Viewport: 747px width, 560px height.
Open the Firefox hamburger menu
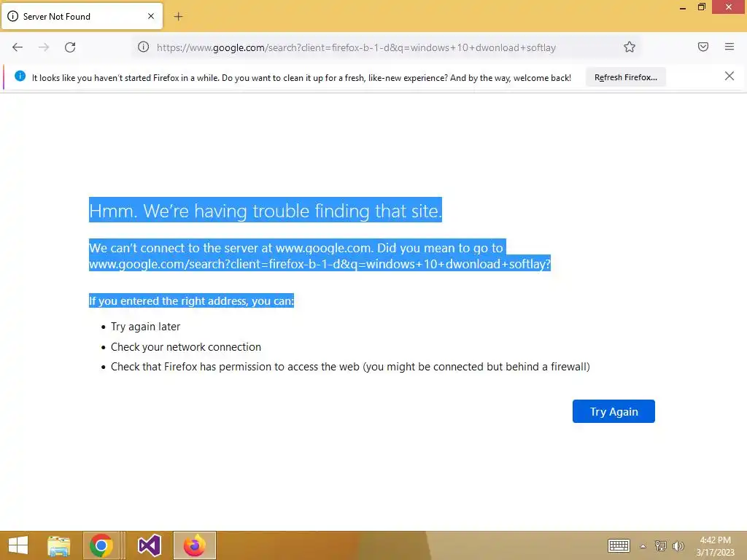729,47
